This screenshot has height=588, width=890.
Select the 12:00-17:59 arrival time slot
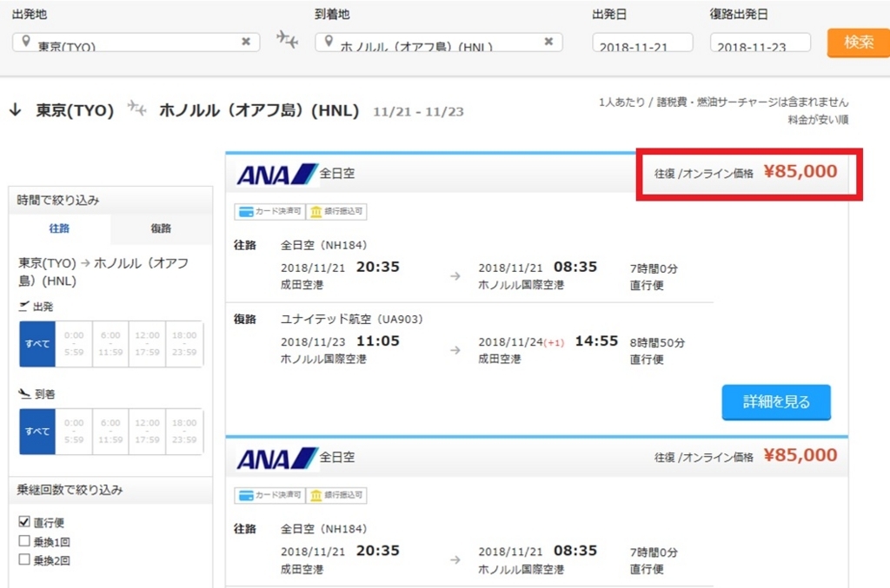click(147, 431)
